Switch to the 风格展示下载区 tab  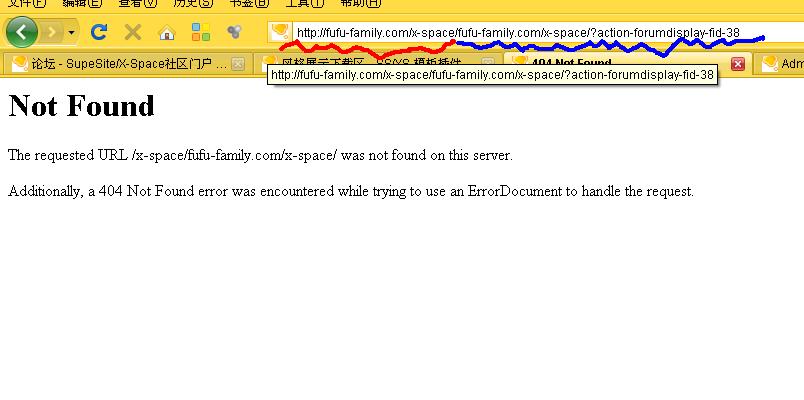point(378,64)
